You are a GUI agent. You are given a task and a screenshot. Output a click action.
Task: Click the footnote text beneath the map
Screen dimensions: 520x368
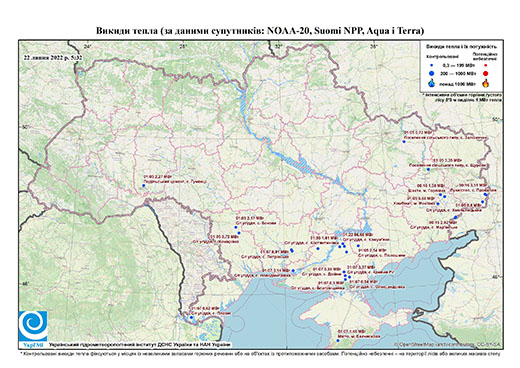point(260,353)
